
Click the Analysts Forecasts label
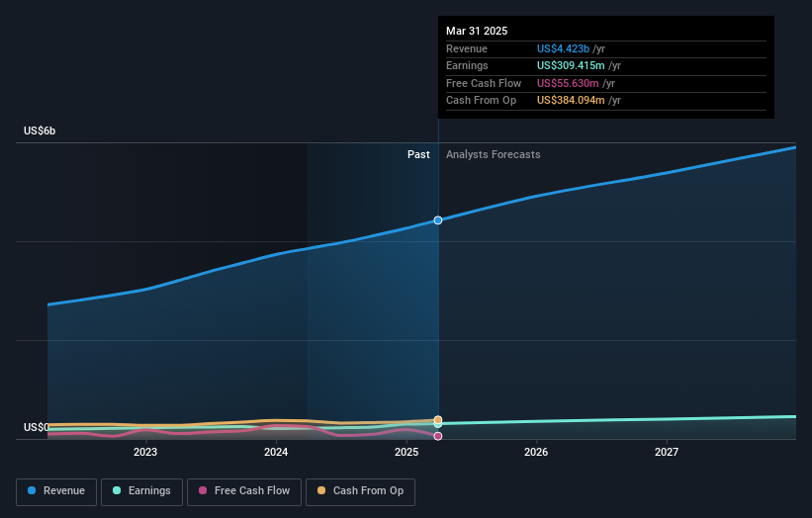click(493, 154)
